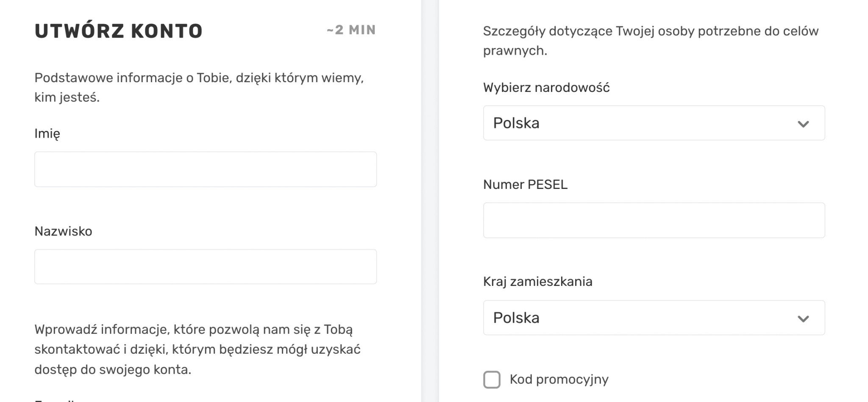The width and height of the screenshot is (868, 402).
Task: Click the chevron on residence country dropdown
Action: 803,318
